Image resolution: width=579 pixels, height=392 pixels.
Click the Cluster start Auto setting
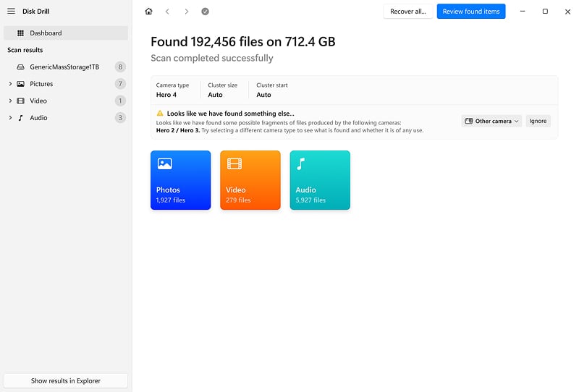(x=272, y=90)
